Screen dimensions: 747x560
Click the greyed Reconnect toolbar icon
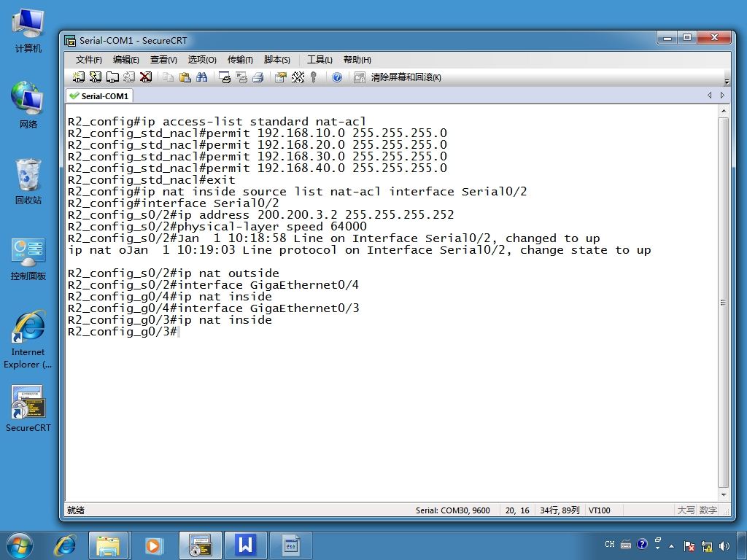coord(129,77)
